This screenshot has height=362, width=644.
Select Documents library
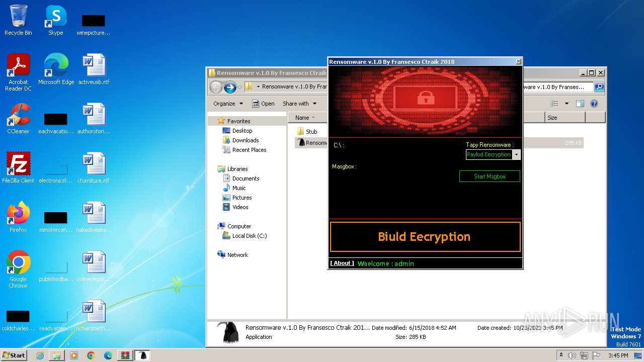[x=246, y=178]
